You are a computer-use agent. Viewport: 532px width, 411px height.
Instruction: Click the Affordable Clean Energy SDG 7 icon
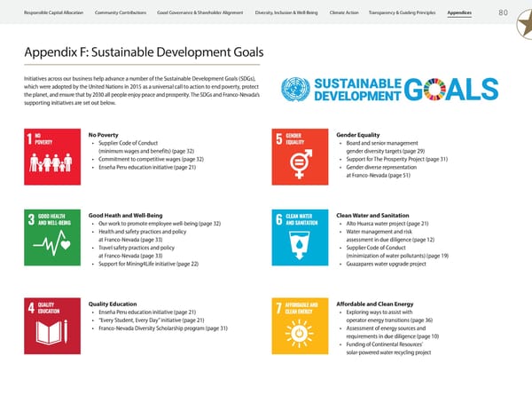point(300,326)
